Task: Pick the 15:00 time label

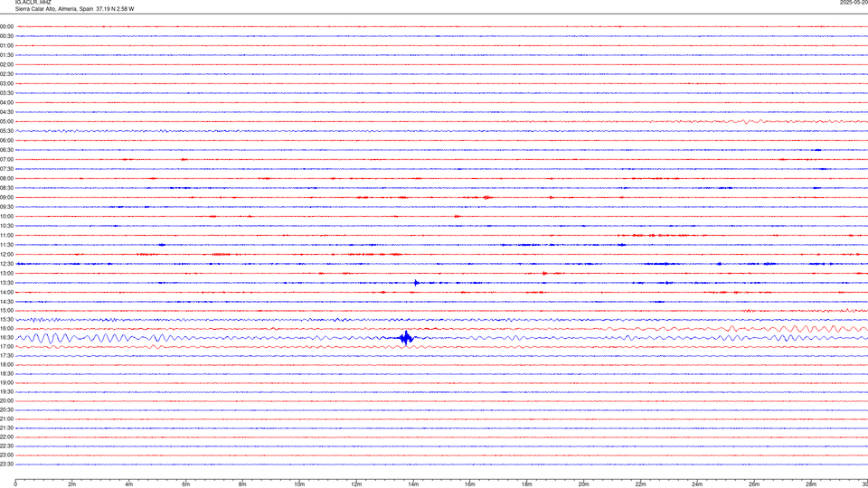Action: pos(6,310)
